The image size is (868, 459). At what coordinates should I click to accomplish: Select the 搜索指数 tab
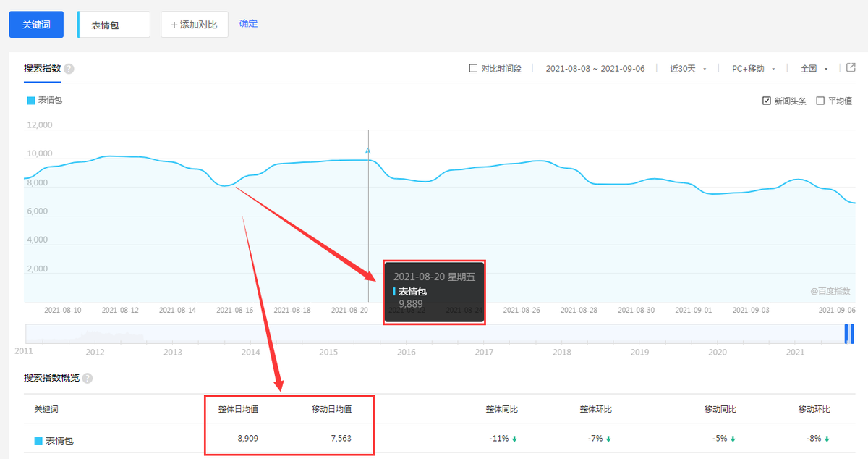pos(40,67)
